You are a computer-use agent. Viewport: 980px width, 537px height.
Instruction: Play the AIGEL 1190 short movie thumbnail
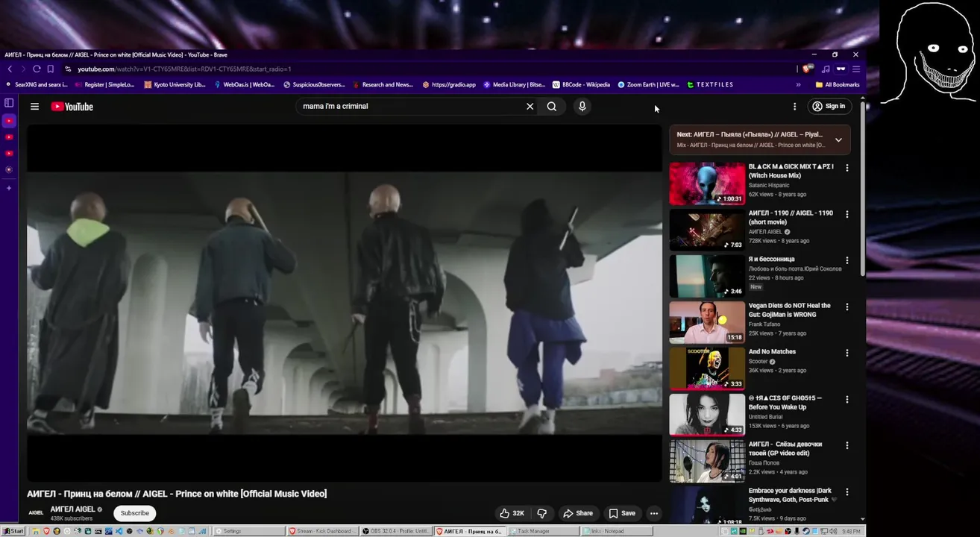706,229
